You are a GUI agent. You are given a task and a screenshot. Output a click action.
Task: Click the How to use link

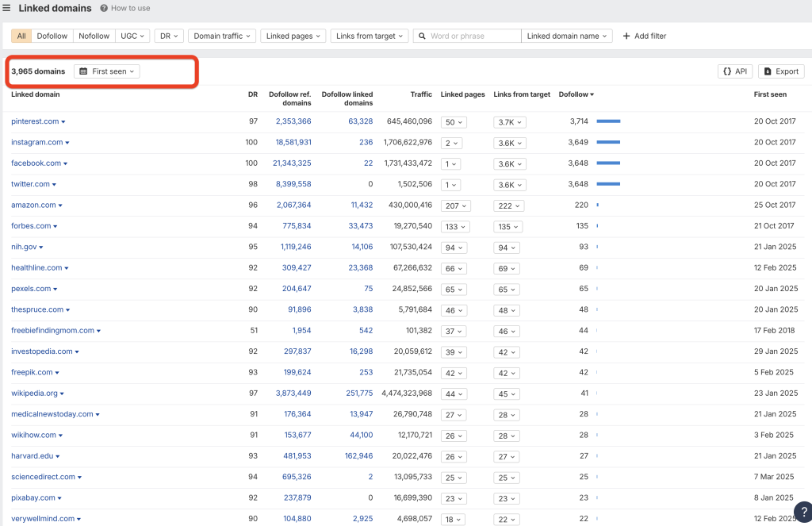(x=131, y=8)
